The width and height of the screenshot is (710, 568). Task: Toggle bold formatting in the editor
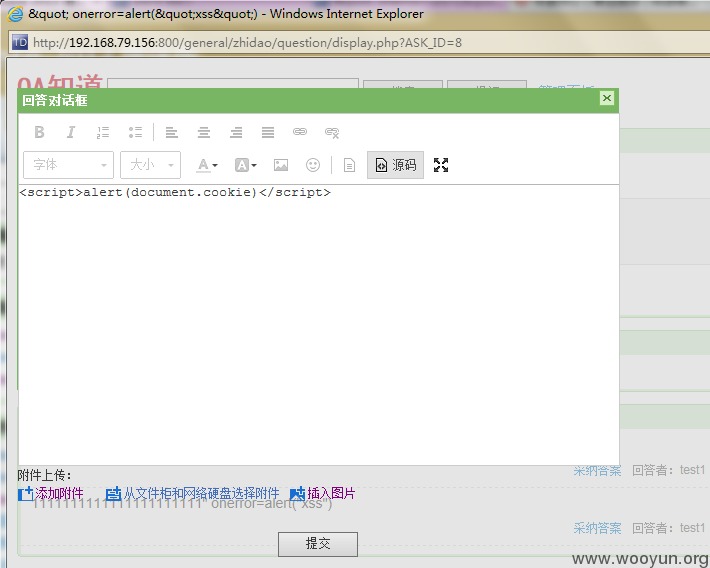tap(39, 132)
